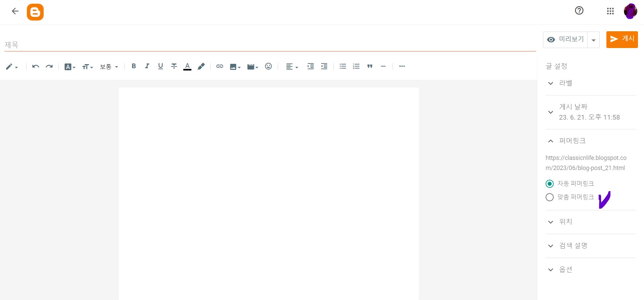
Task: Open the text alignment dropdown
Action: coord(292,67)
